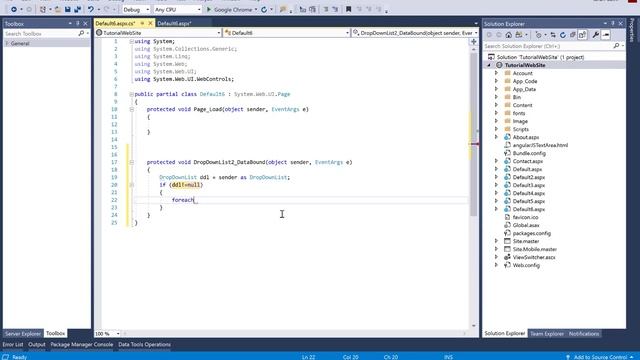The image size is (640, 360).
Task: Select the Solution 'TutorialWebSite' root node
Action: (540, 57)
